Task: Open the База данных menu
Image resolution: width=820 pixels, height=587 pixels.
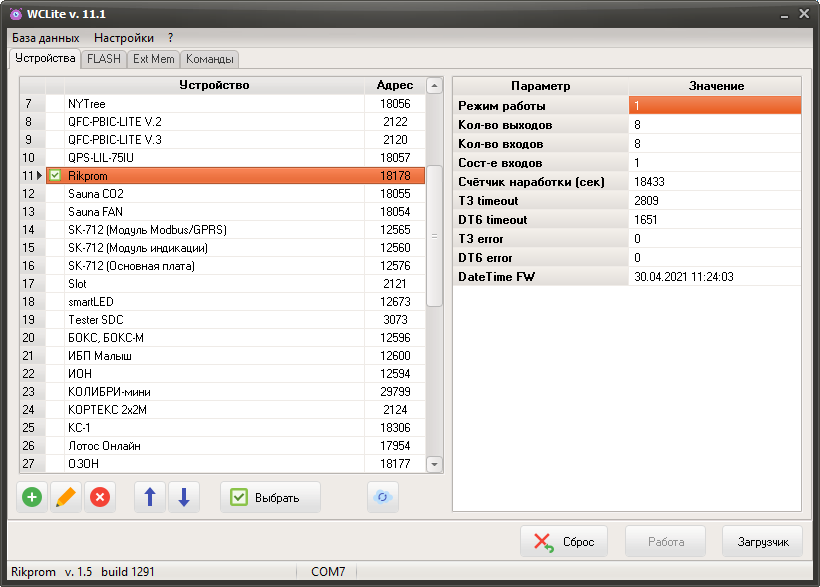Action: click(x=45, y=37)
